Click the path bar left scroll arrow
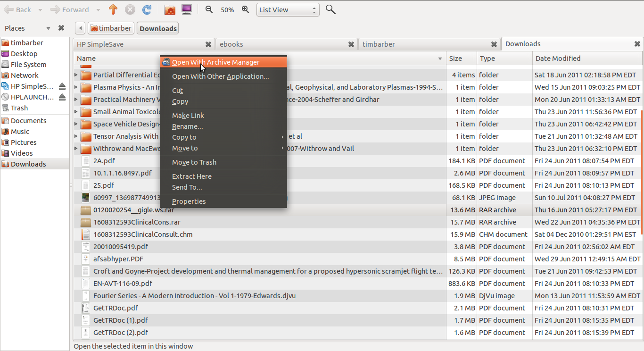 pyautogui.click(x=80, y=28)
